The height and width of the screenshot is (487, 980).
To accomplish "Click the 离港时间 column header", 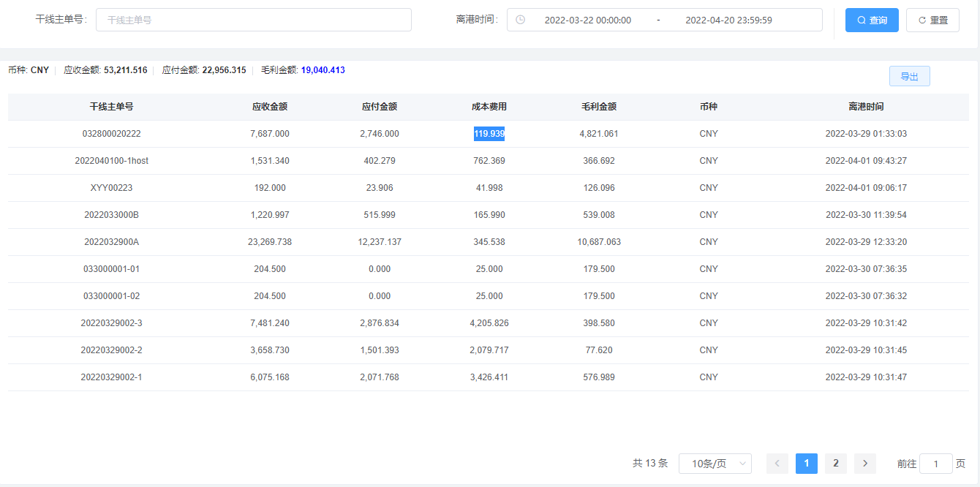I will (x=866, y=107).
